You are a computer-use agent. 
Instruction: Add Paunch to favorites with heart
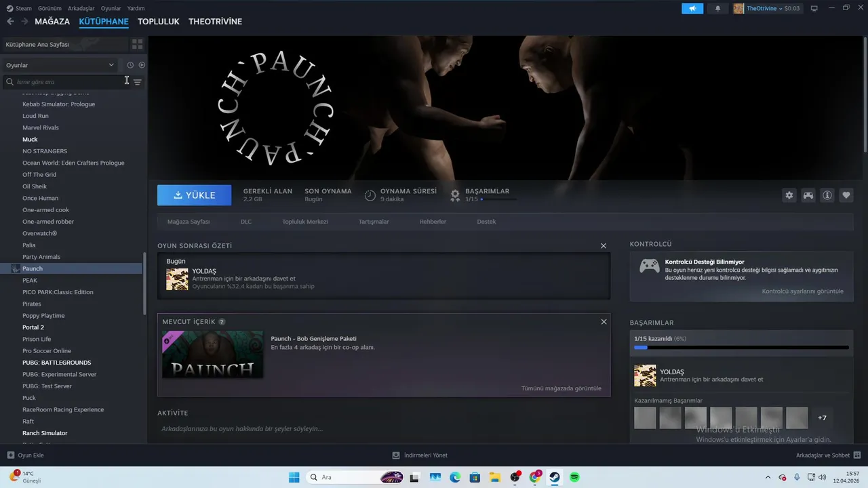(x=846, y=195)
